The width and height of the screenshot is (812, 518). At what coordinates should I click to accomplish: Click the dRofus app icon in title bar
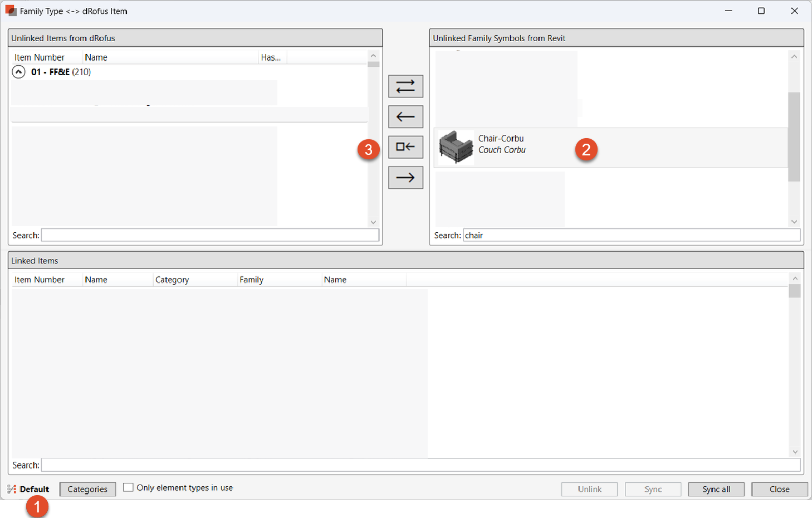pos(11,11)
